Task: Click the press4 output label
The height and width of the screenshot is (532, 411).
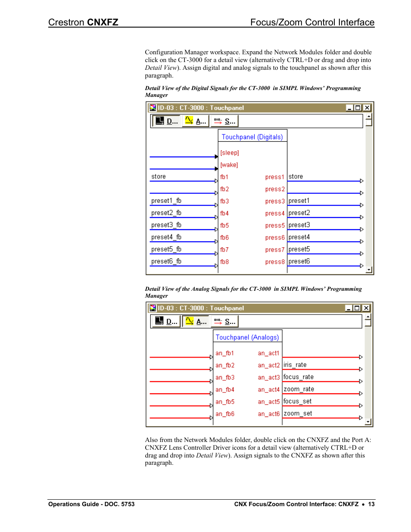Action: (x=275, y=213)
